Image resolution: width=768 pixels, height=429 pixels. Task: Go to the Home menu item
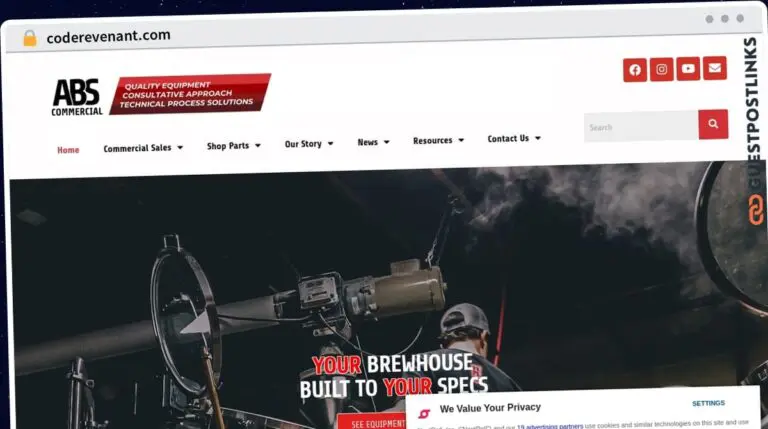click(68, 150)
